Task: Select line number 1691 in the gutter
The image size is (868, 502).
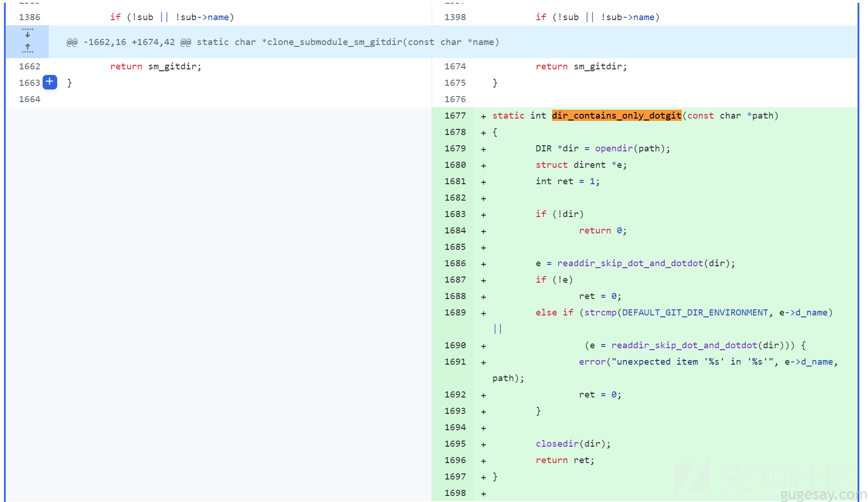Action: coord(455,361)
